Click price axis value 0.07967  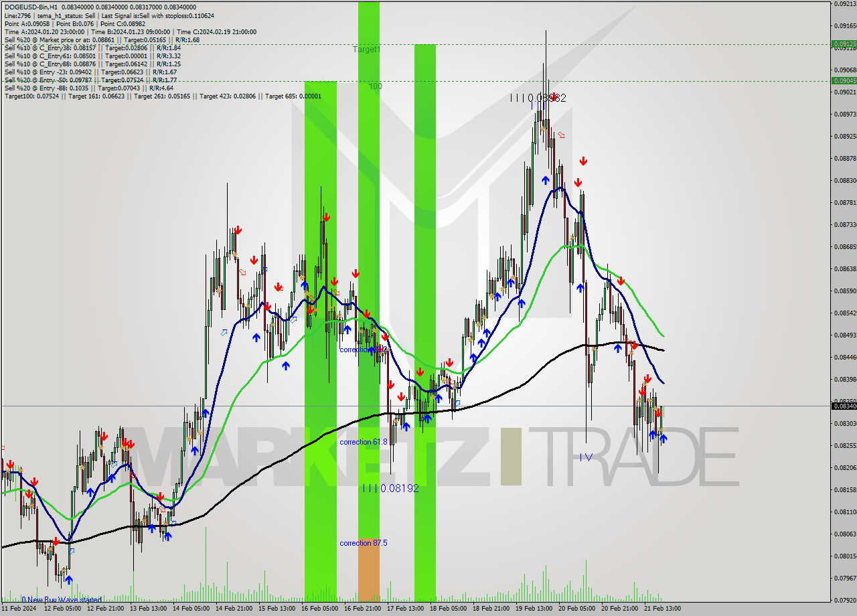click(x=846, y=578)
